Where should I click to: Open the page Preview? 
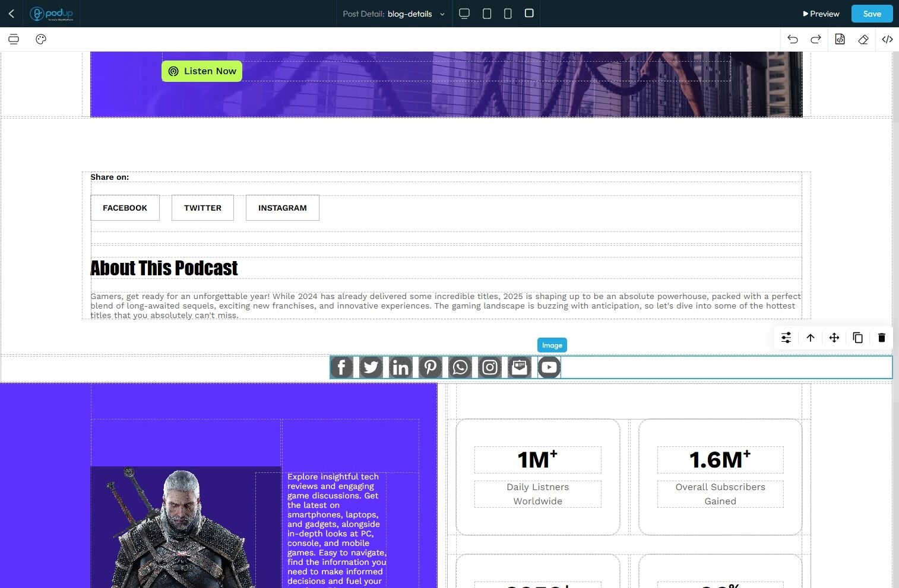click(821, 14)
